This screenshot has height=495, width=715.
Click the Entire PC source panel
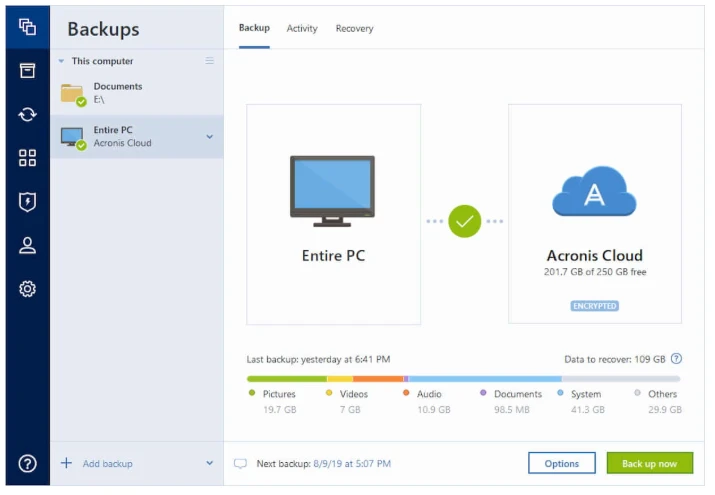(x=333, y=214)
